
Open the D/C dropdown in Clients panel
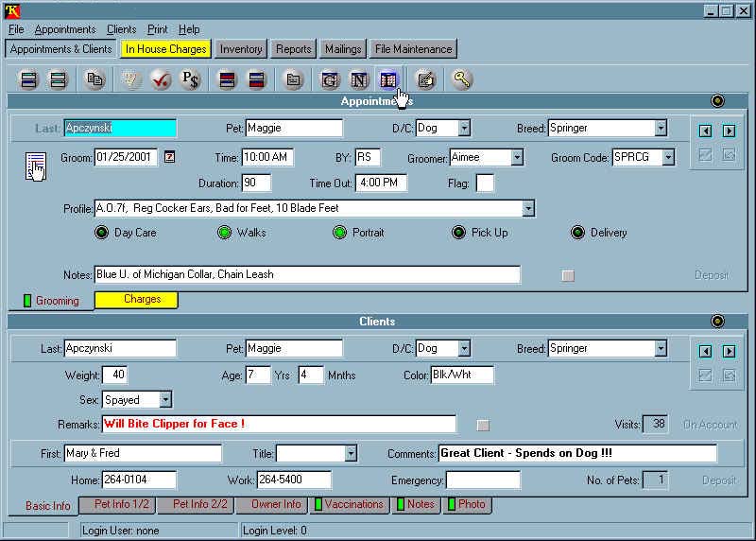[464, 348]
